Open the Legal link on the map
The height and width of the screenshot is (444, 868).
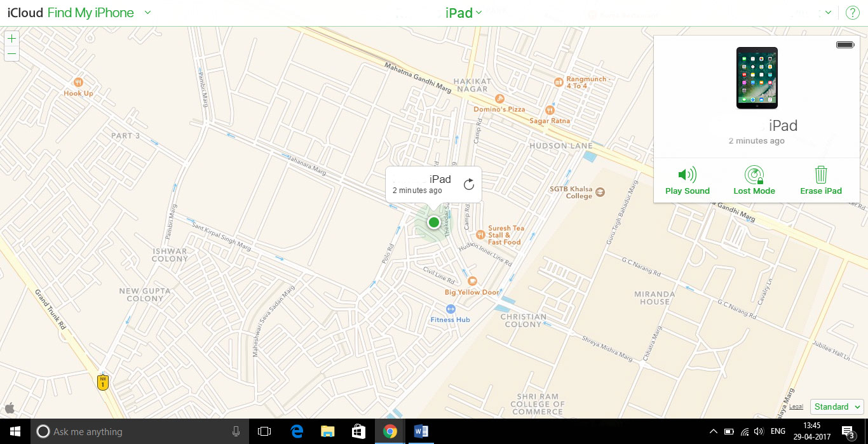796,407
